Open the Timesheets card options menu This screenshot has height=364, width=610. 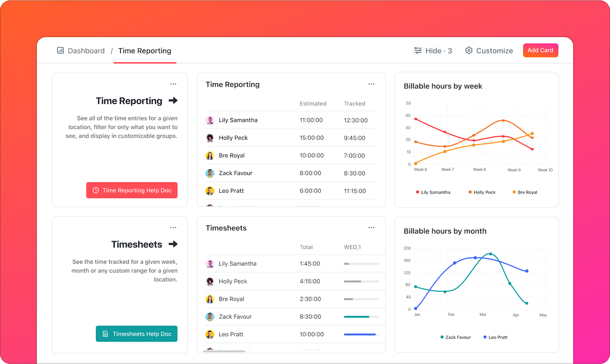371,227
